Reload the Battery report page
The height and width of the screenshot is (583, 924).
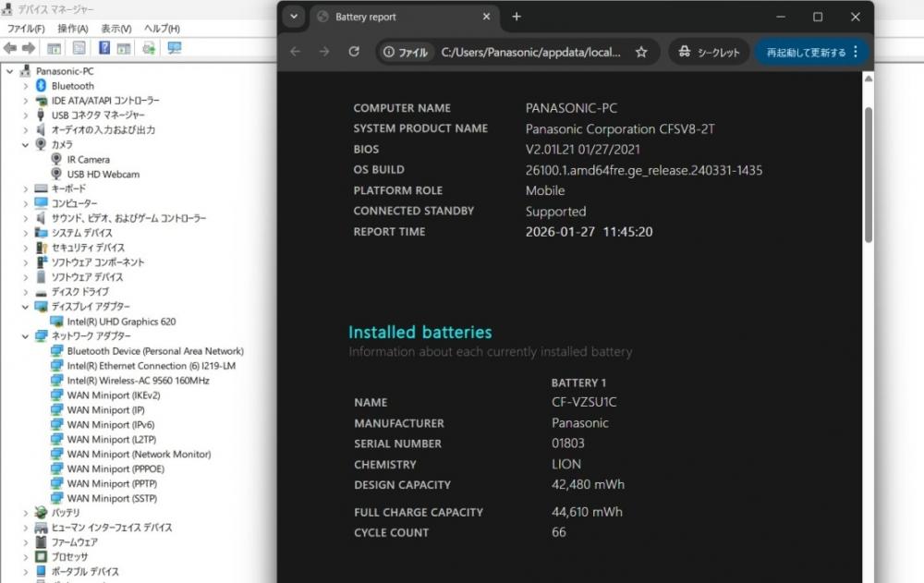tap(354, 52)
